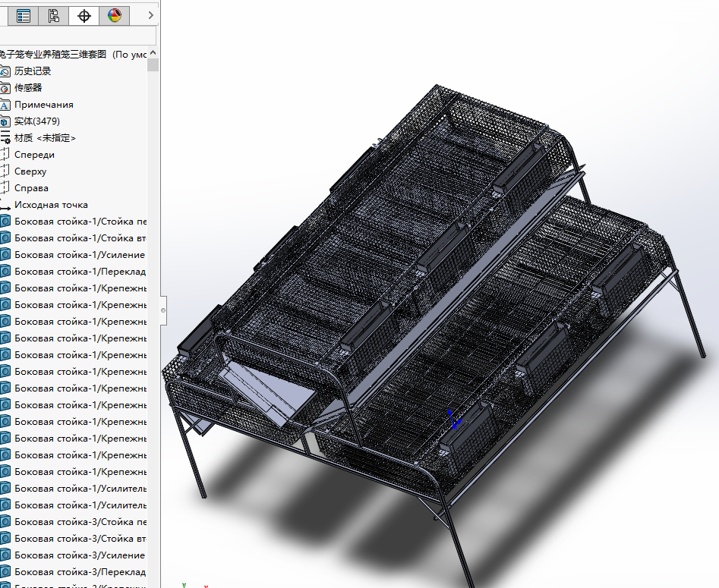
Task: Click the Справа plane icon
Action: (x=5, y=188)
